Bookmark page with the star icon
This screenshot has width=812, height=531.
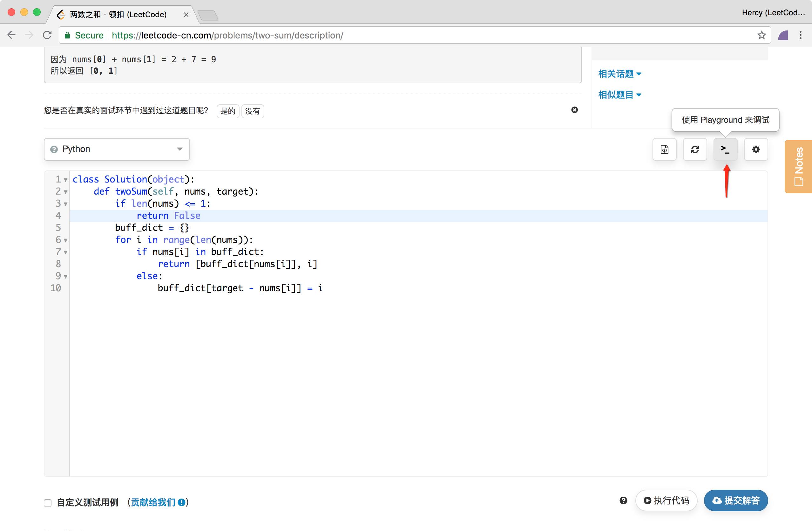[x=761, y=35]
